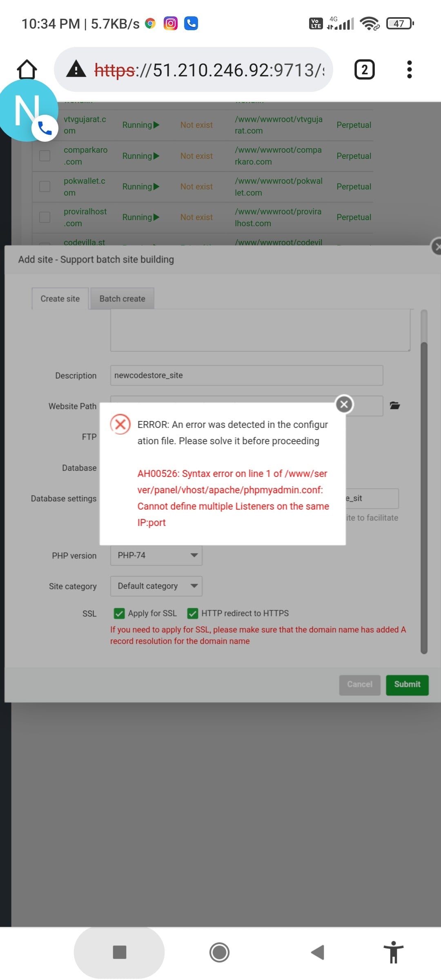Tap the floating call bubble with letter N
The height and width of the screenshot is (980, 441).
(x=28, y=110)
